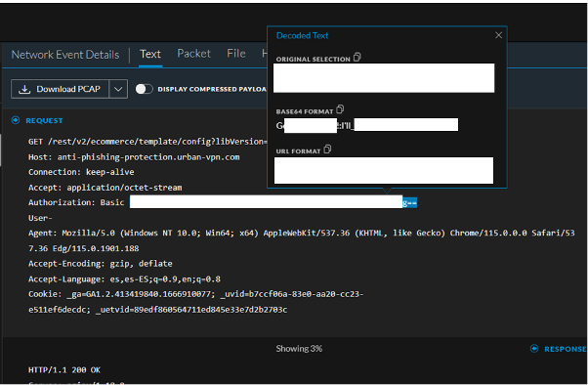Copy the Original Selection text
Viewport: 588px width, 385px height.
click(x=357, y=57)
